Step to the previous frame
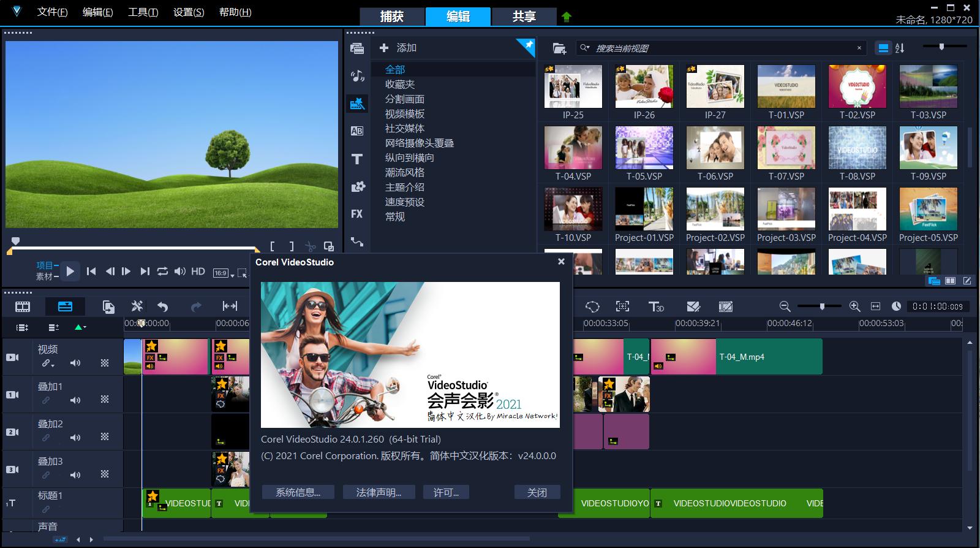Screen dimensions: 980x548 tap(110, 271)
